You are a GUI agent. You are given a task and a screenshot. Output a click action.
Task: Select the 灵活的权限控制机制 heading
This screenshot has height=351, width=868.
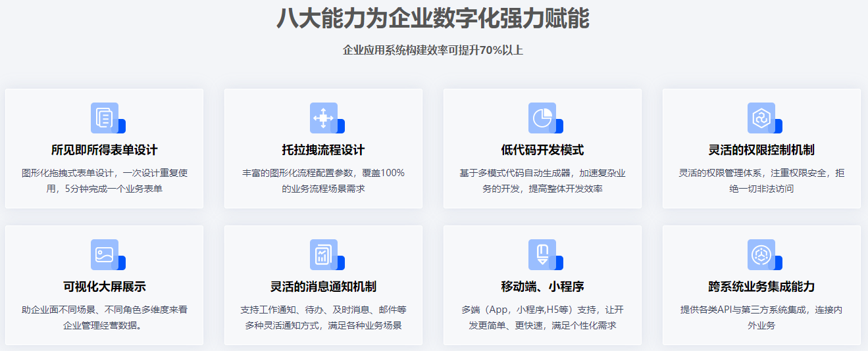click(761, 151)
